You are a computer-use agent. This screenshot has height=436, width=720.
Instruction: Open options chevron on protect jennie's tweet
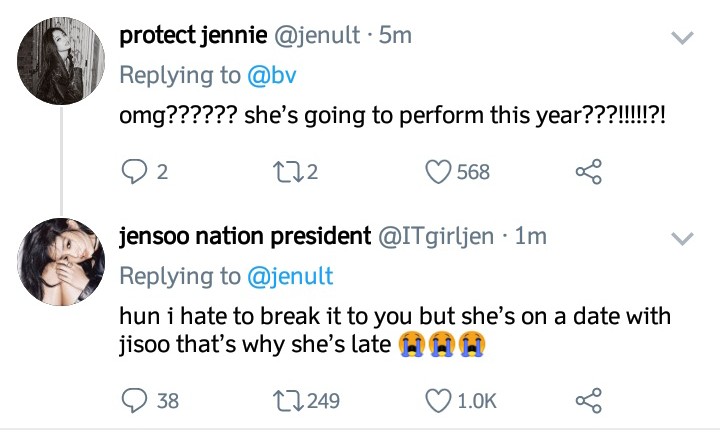(681, 38)
